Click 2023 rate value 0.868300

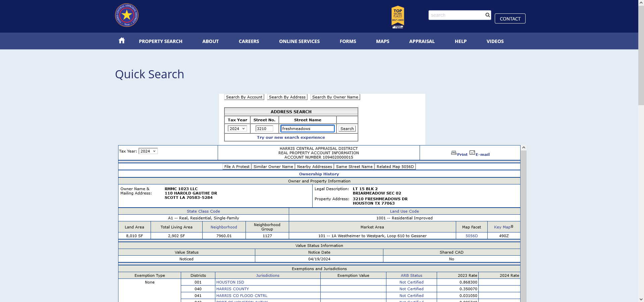point(468,282)
